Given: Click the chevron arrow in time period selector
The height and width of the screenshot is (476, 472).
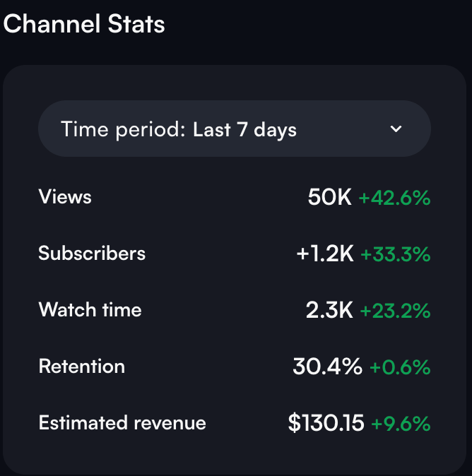Looking at the screenshot, I should click(x=396, y=129).
